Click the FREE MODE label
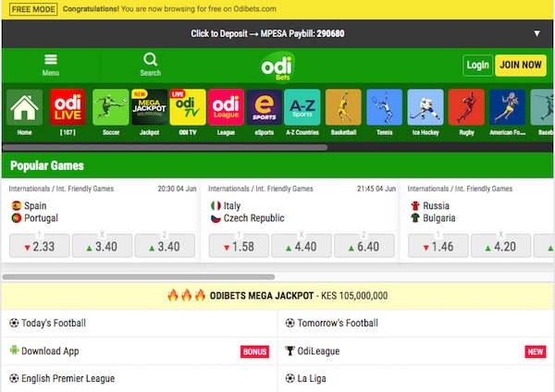The image size is (555, 392). [33, 9]
